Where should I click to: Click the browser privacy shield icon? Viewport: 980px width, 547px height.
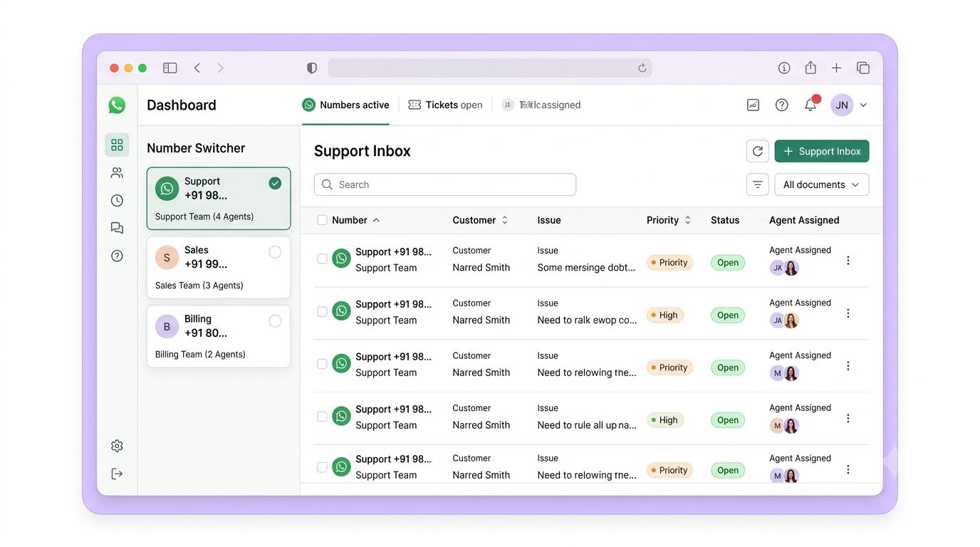pos(311,68)
